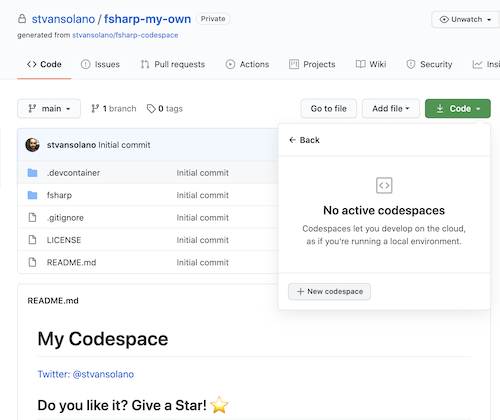Open the fsharp folder
Screen dimensions: 500x420
click(x=59, y=195)
